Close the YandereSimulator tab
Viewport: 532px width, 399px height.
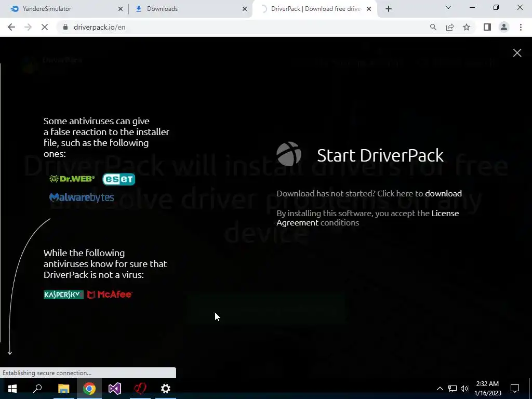[x=120, y=9]
